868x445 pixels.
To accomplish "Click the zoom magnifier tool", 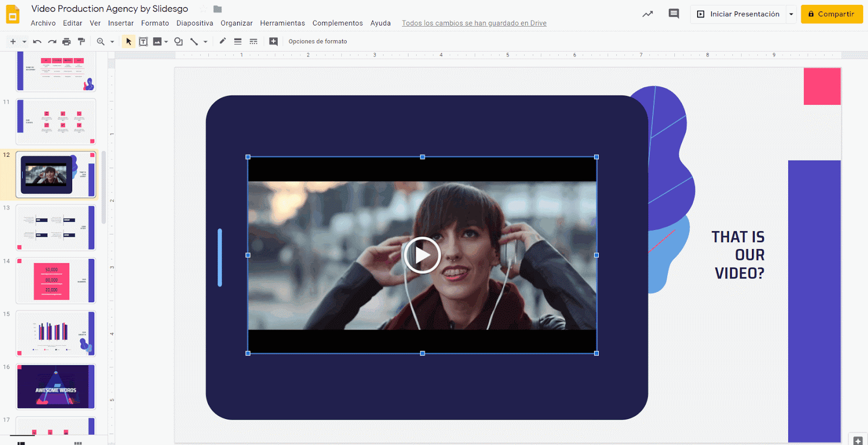I will click(100, 41).
